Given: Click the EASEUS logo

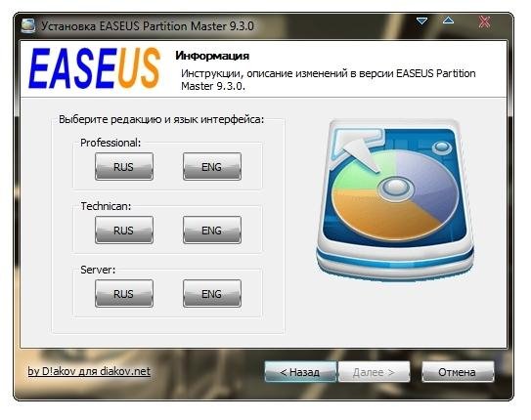Looking at the screenshot, I should [x=95, y=68].
